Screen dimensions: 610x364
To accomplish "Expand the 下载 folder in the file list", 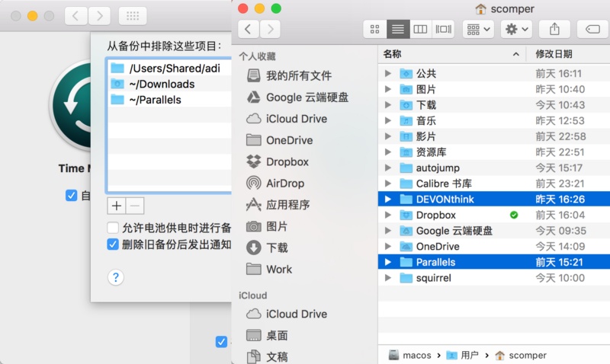I will (388, 105).
